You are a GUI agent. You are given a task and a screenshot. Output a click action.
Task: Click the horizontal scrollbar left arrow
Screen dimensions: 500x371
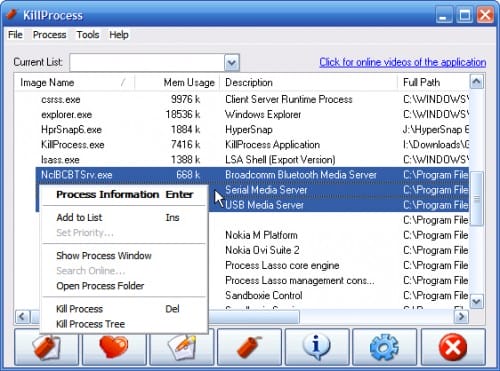pos(22,316)
